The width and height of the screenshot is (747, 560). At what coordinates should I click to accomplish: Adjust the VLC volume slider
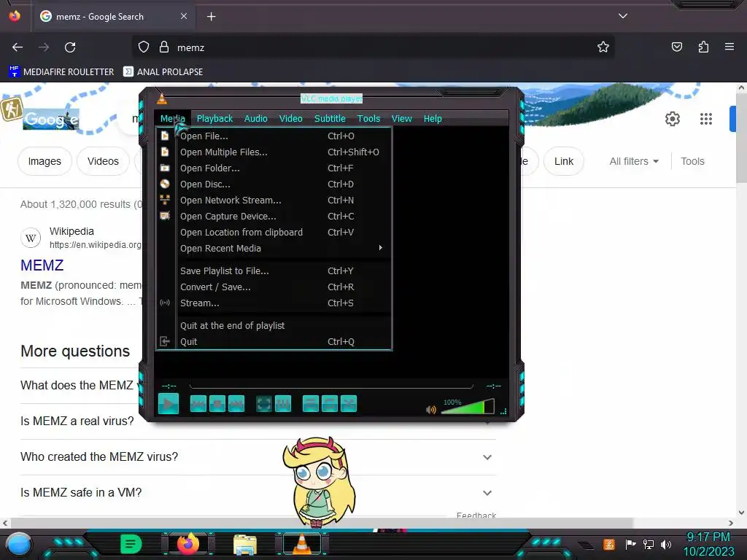[x=468, y=407]
